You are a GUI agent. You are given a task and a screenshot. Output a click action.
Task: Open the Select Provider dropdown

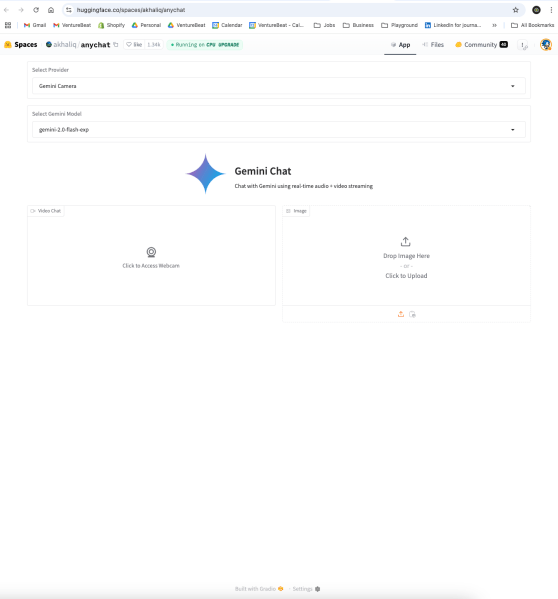click(x=279, y=86)
